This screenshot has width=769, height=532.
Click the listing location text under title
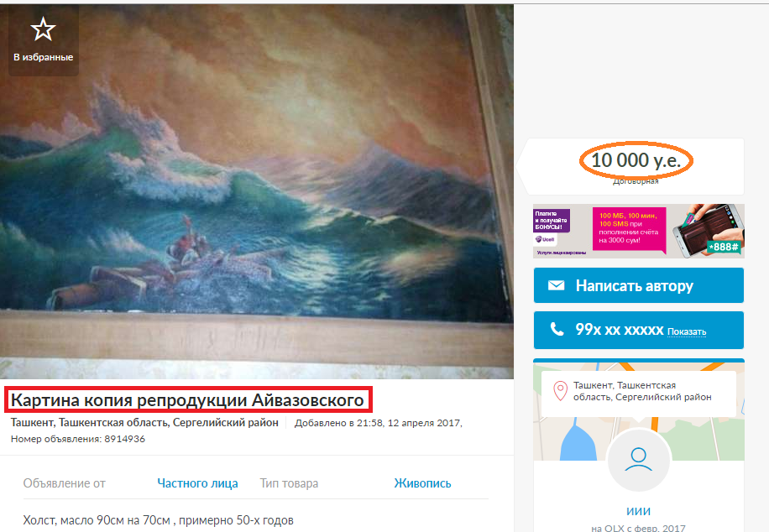[144, 423]
